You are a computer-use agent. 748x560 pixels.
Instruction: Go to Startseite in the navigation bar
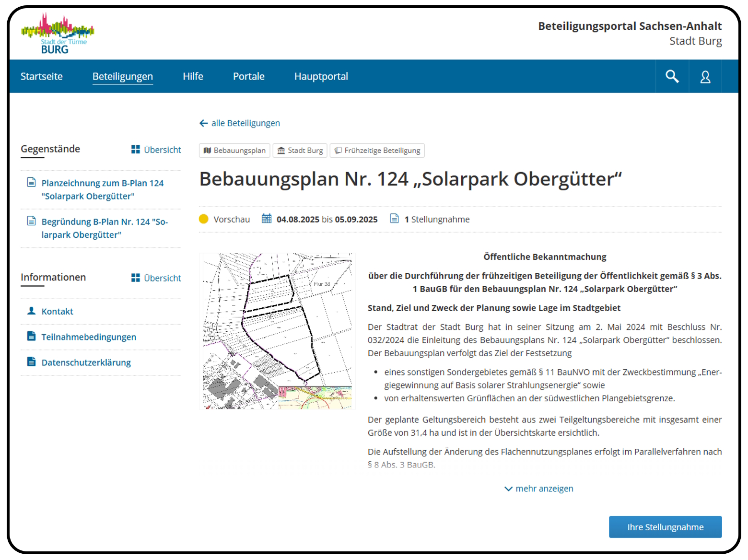pyautogui.click(x=42, y=76)
